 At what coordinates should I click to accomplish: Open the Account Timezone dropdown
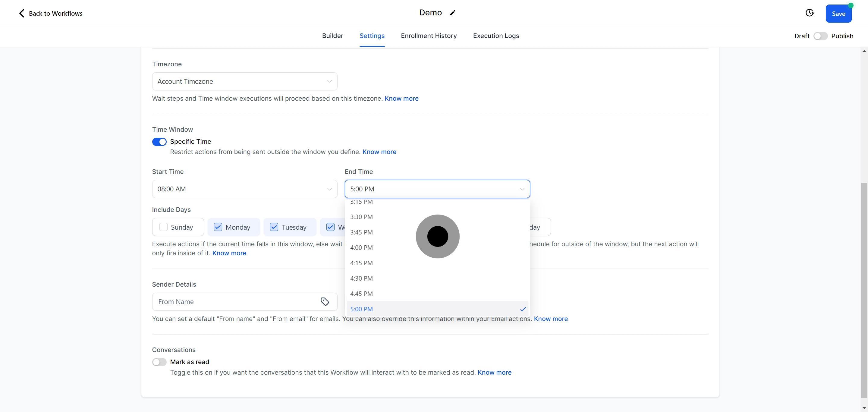245,81
